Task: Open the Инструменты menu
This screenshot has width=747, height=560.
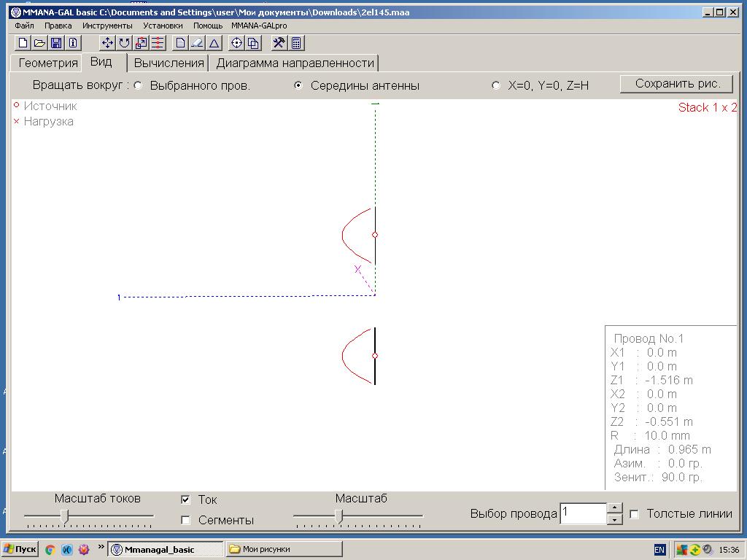Action: [x=107, y=26]
